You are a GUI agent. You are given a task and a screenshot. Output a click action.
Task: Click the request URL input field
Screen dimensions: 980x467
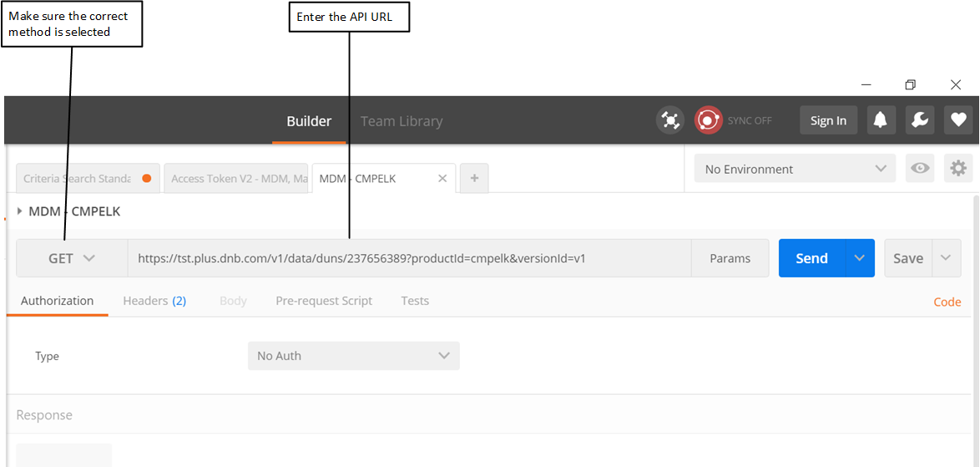(409, 258)
